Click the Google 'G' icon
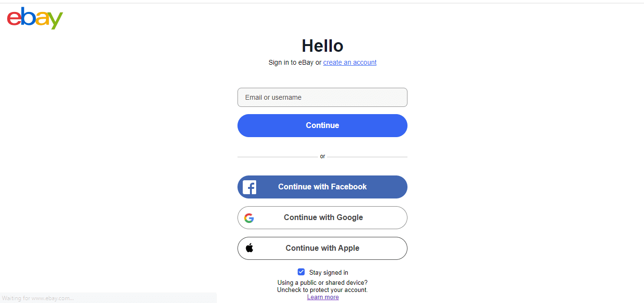Image resolution: width=644 pixels, height=303 pixels. point(249,218)
